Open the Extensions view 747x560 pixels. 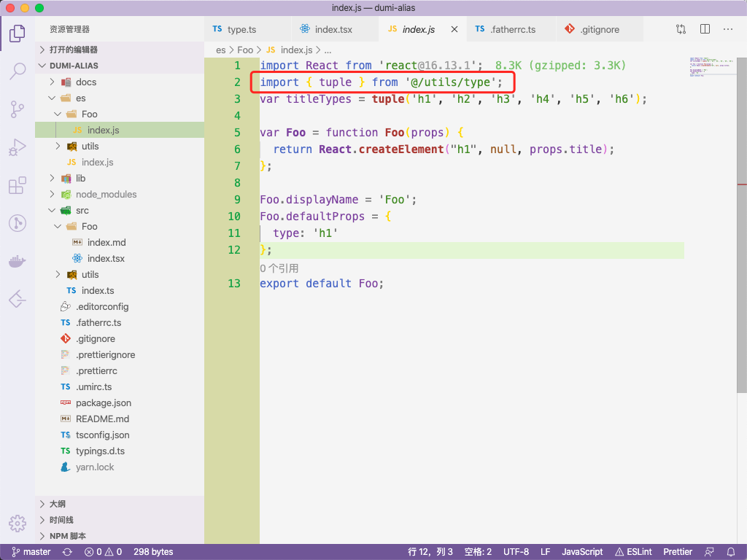[18, 185]
